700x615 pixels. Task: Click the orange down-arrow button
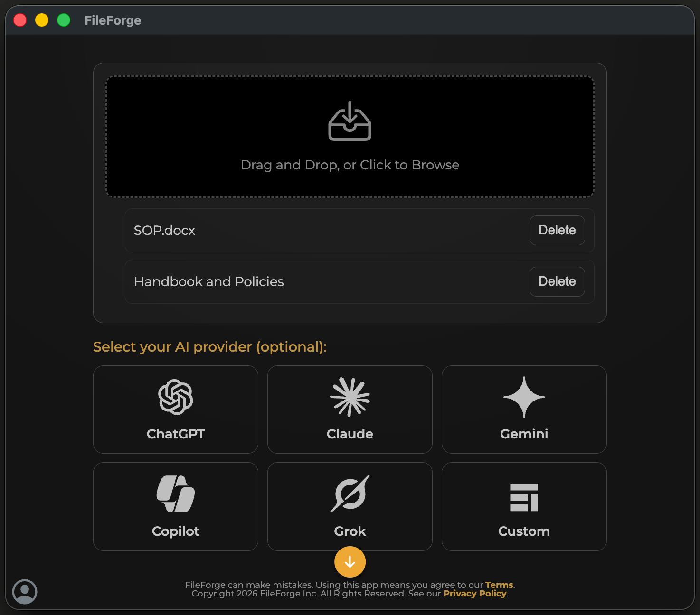coord(350,562)
